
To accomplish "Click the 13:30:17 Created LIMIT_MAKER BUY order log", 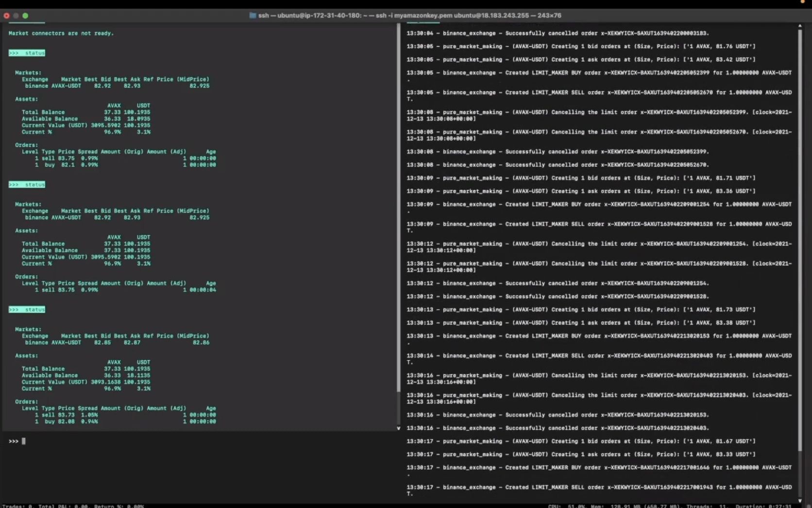I will click(x=599, y=471).
